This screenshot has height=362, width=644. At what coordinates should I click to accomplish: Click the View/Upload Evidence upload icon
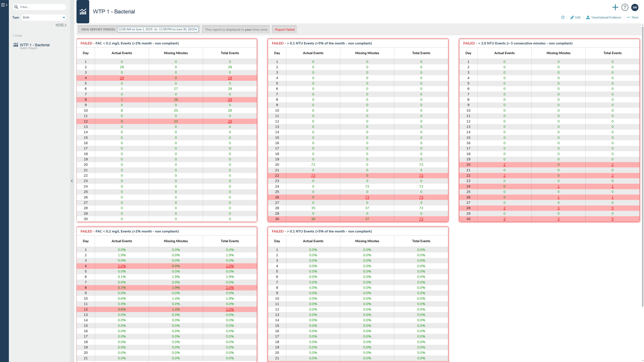click(588, 17)
